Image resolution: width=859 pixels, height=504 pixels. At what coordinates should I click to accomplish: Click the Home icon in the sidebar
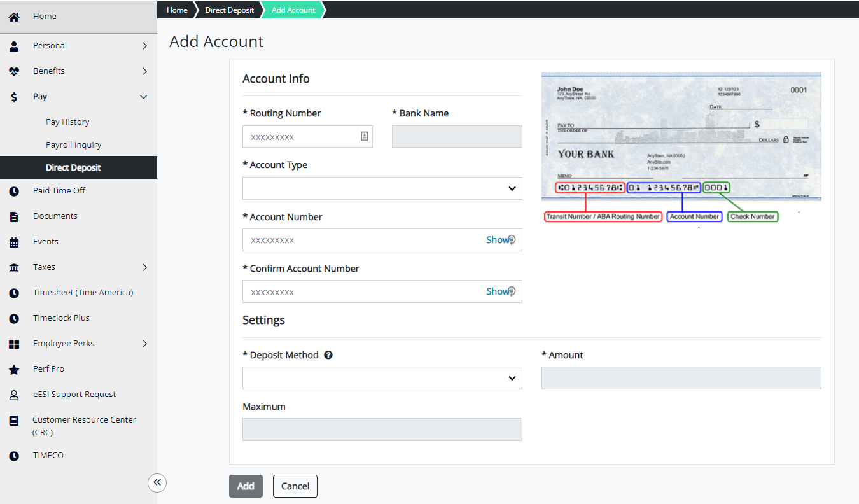pyautogui.click(x=14, y=16)
